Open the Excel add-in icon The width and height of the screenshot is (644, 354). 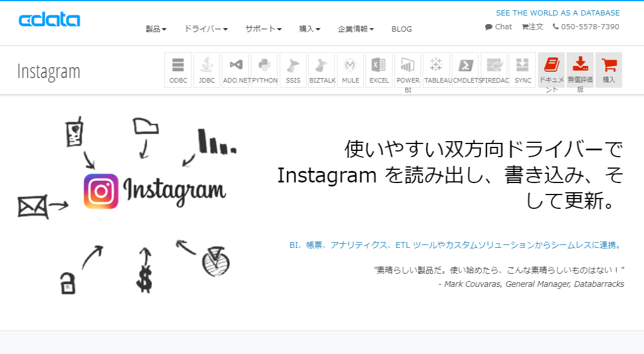pyautogui.click(x=379, y=70)
